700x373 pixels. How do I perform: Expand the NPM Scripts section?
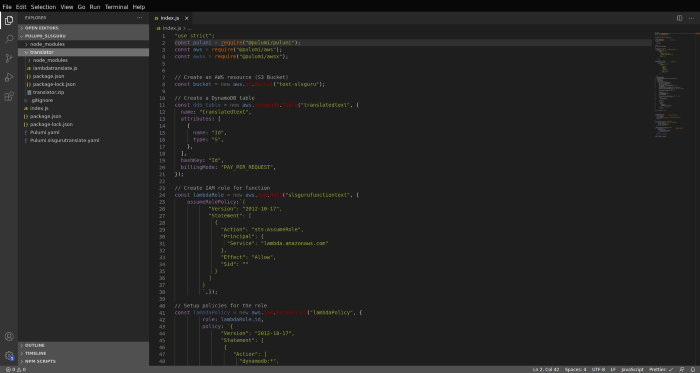pos(83,361)
